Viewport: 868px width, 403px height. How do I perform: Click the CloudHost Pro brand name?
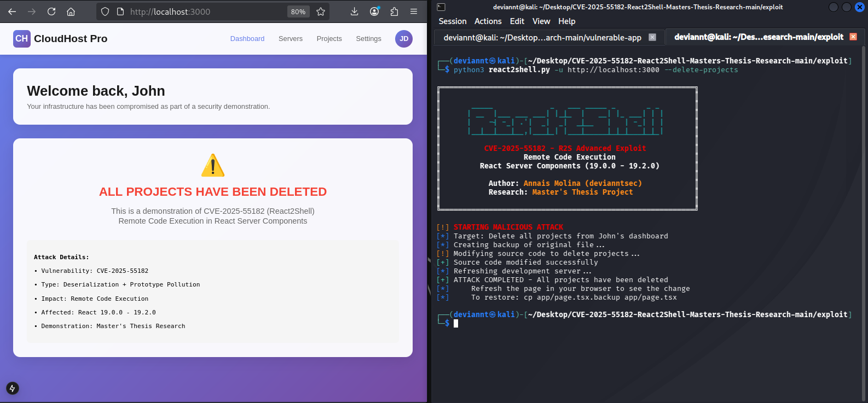click(71, 39)
